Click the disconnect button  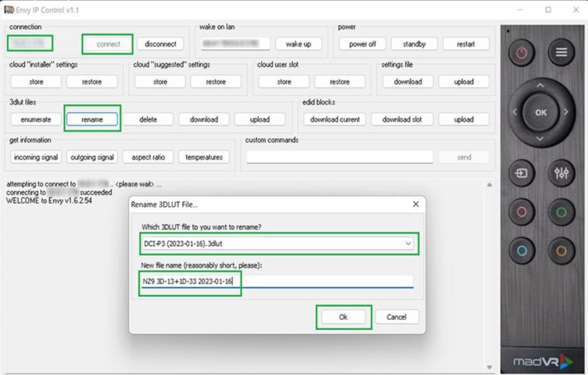[x=161, y=44]
